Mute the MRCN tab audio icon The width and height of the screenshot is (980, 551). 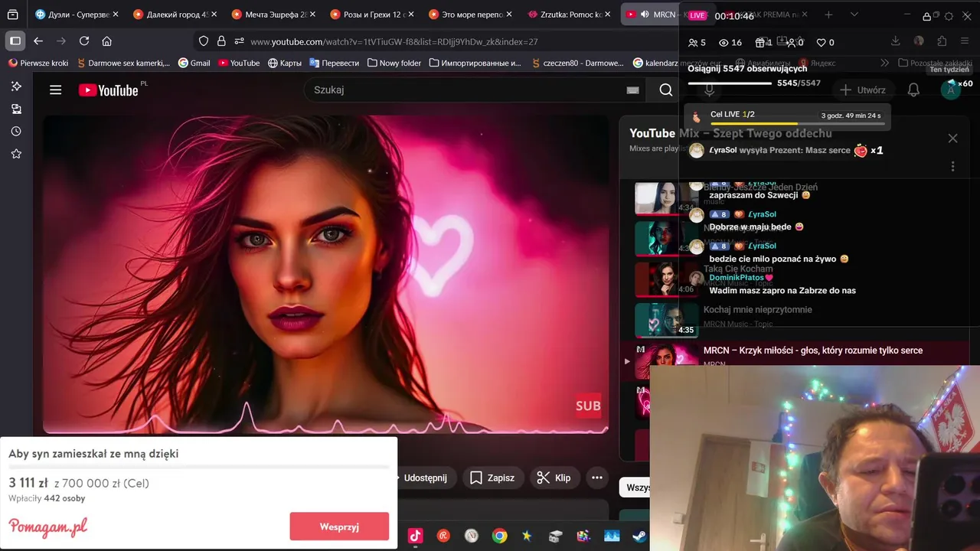click(x=645, y=15)
